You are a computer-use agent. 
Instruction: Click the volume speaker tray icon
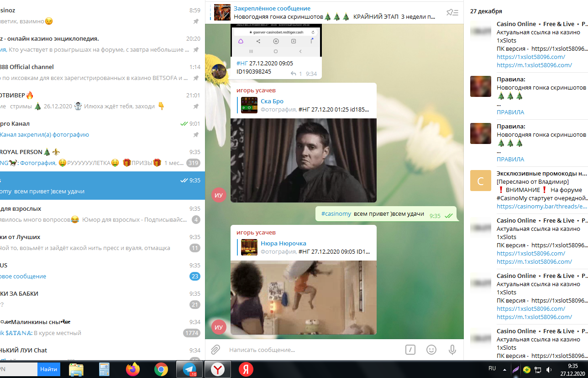pos(549,369)
